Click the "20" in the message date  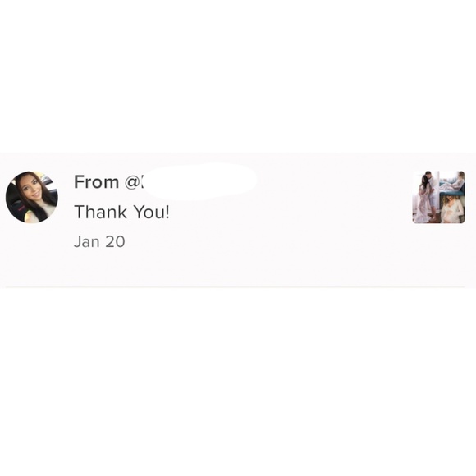pos(115,241)
